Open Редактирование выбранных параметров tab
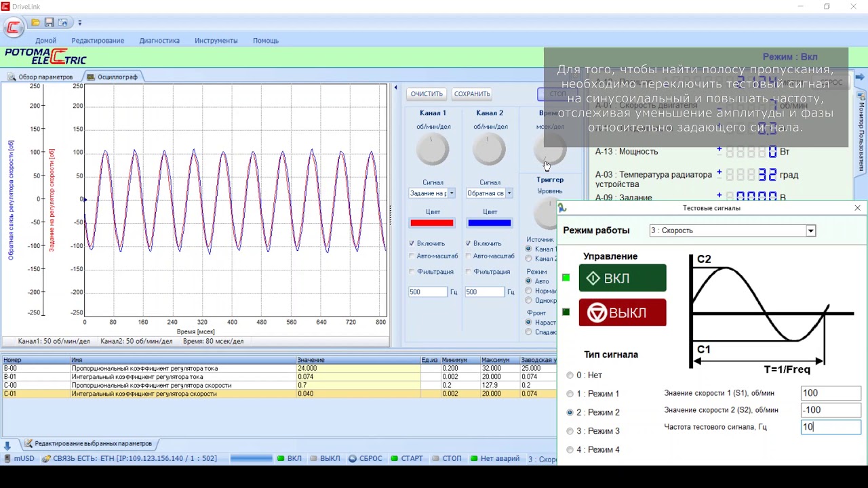868x488 pixels. 88,444
